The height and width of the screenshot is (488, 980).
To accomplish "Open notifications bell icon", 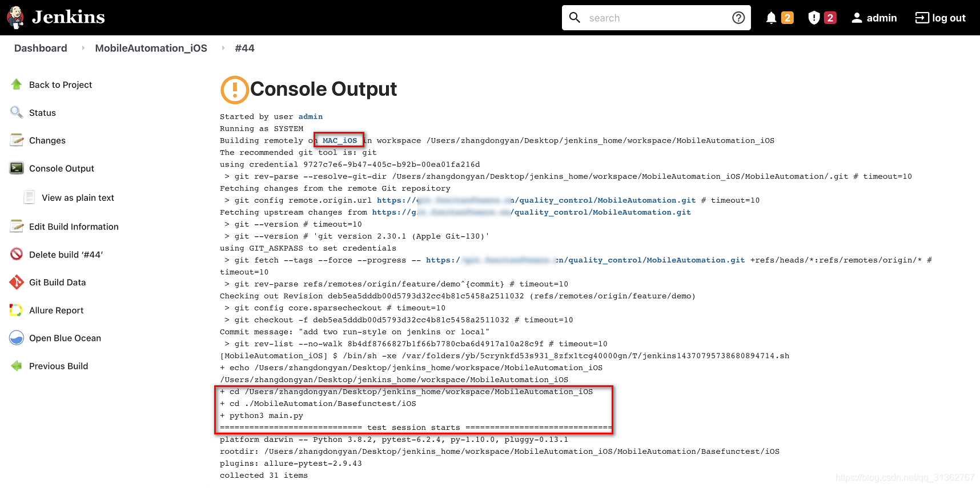I will click(x=771, y=18).
